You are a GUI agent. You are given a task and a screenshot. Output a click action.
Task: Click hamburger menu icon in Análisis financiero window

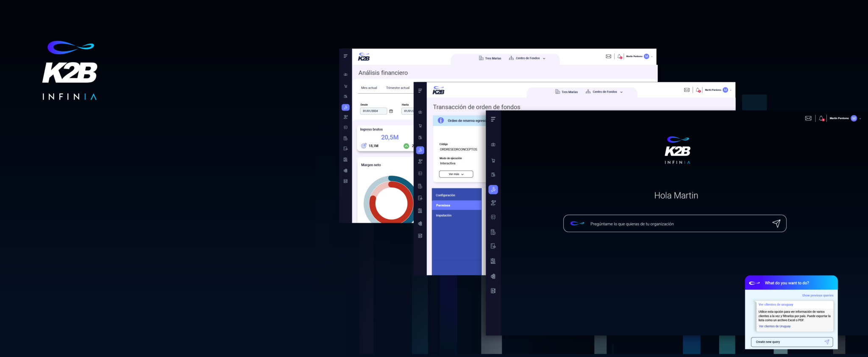click(x=345, y=56)
